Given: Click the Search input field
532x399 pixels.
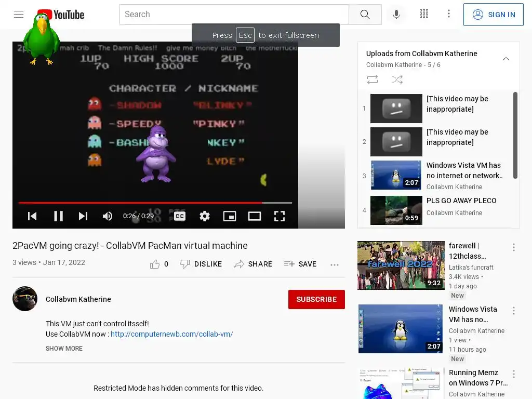Looking at the screenshot, I should pos(234,14).
